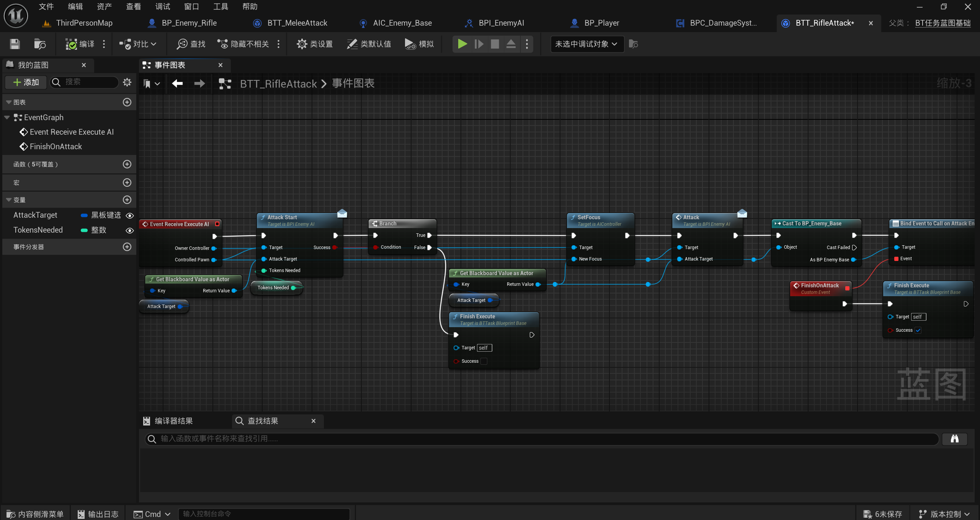Open the debug object selection dropdown
This screenshot has height=520, width=980.
586,44
